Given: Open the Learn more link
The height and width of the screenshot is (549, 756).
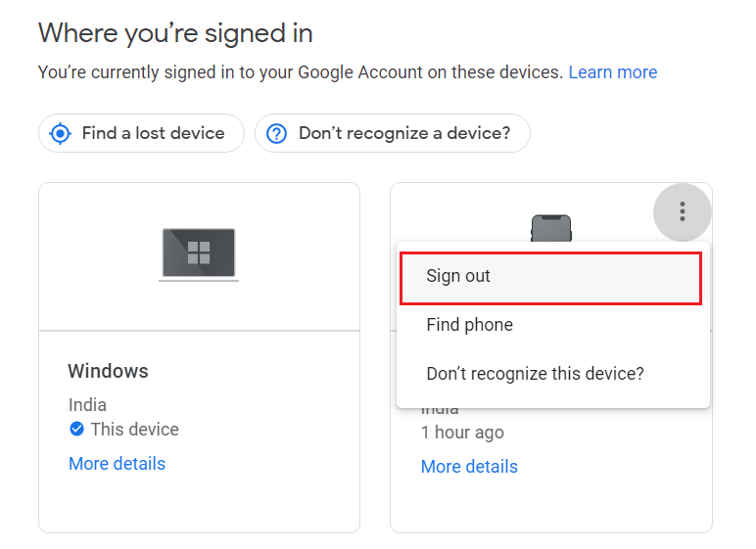Looking at the screenshot, I should pos(613,72).
